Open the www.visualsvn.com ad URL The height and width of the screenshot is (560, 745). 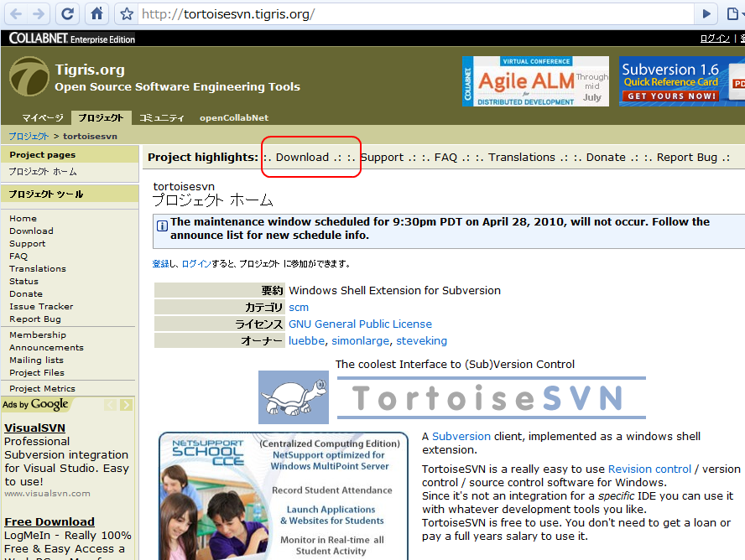[47, 494]
